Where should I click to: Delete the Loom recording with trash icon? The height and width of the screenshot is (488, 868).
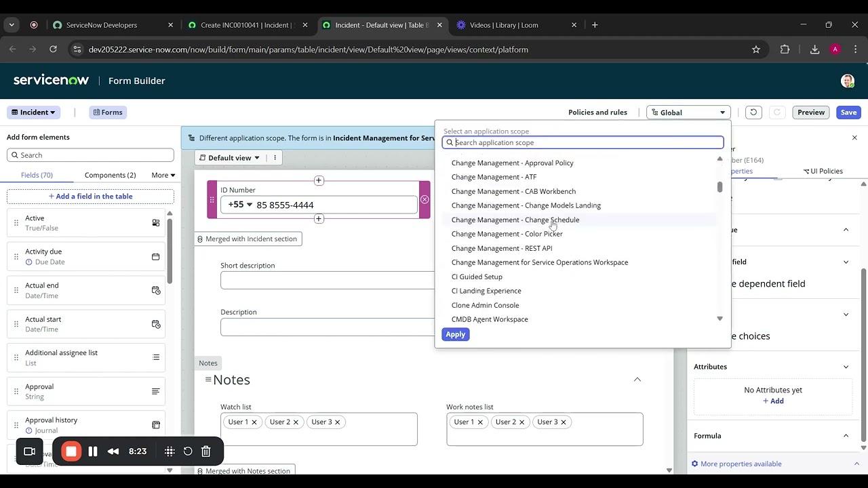[206, 451]
